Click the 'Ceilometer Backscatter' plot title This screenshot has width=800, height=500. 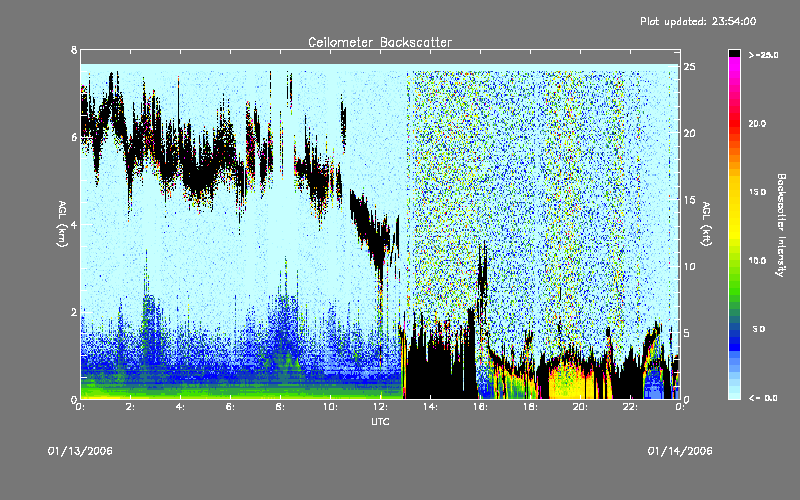380,42
